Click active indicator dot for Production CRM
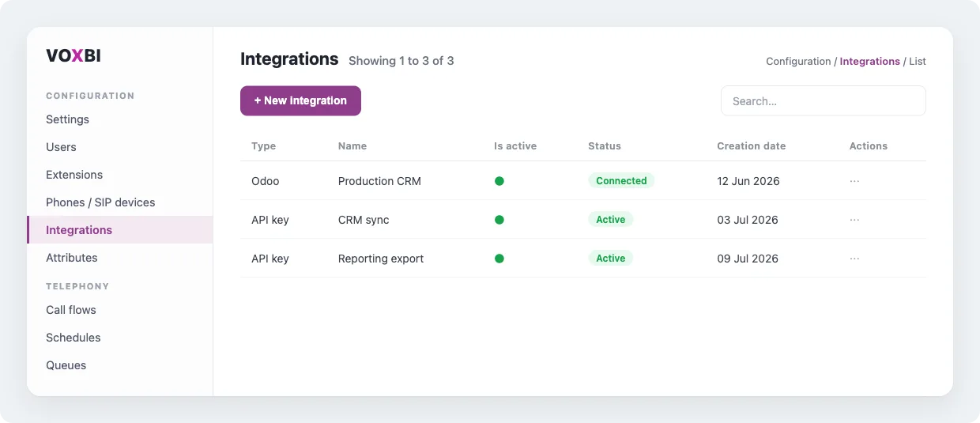Viewport: 980px width, 423px height. click(x=499, y=181)
